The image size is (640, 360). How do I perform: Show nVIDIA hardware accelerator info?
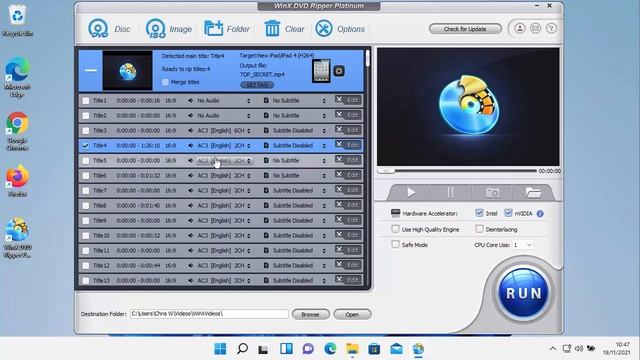[540, 213]
